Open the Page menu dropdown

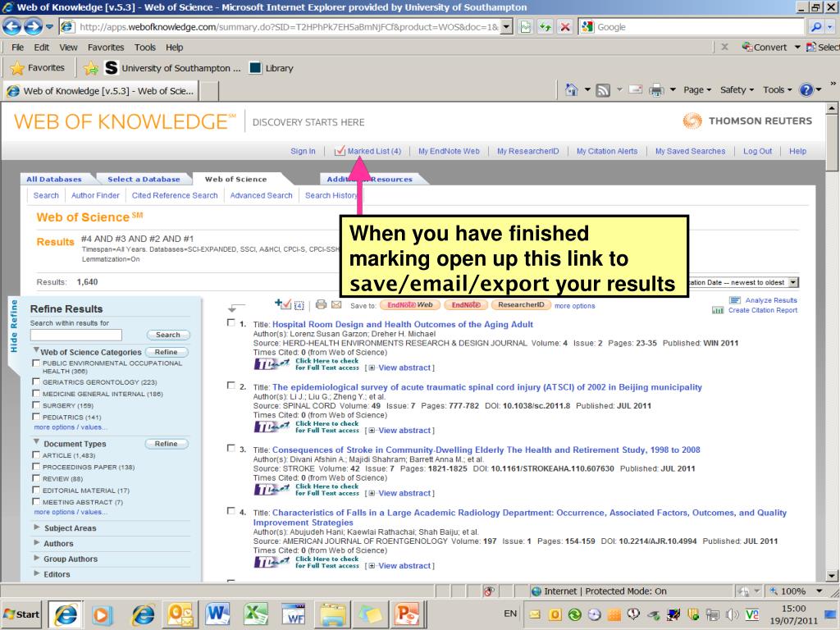point(697,90)
